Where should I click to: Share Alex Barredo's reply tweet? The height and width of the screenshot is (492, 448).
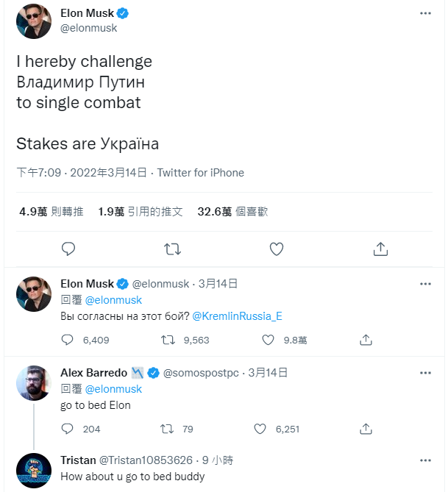[x=366, y=429]
